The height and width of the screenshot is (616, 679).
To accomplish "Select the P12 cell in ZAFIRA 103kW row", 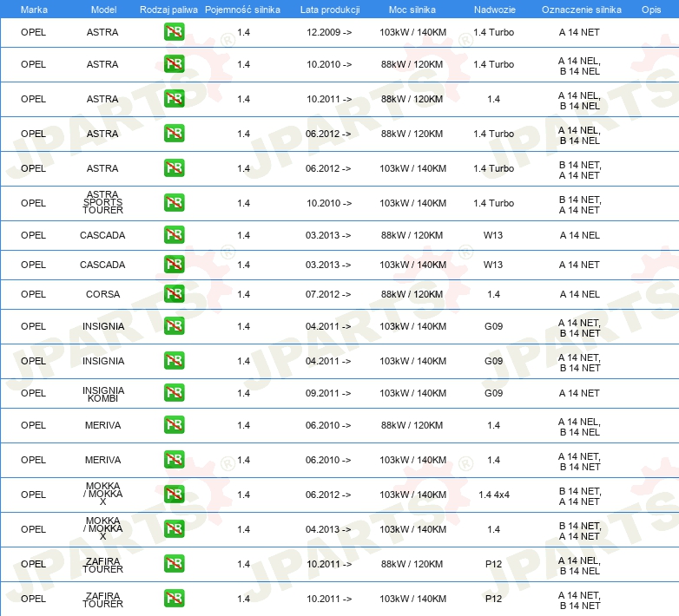I will click(494, 599).
